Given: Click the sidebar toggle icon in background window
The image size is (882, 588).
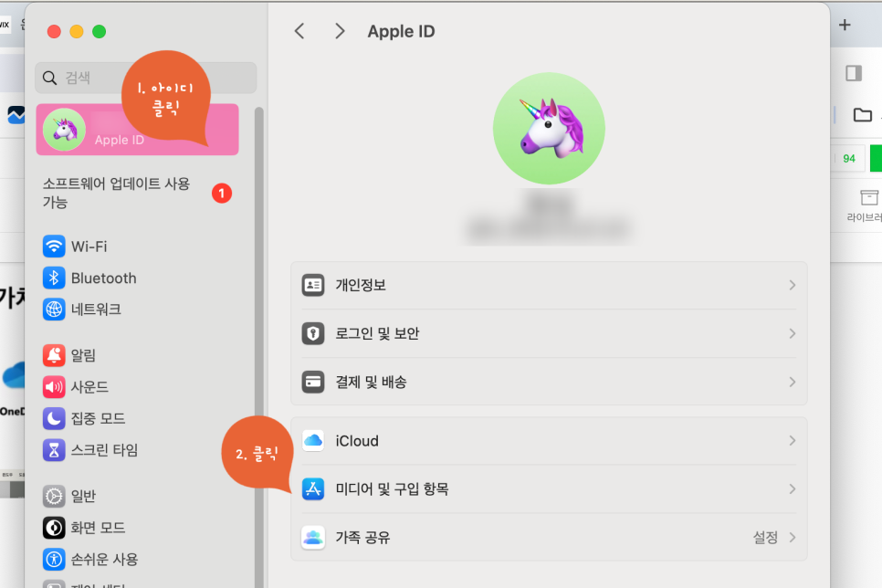Looking at the screenshot, I should coord(854,73).
